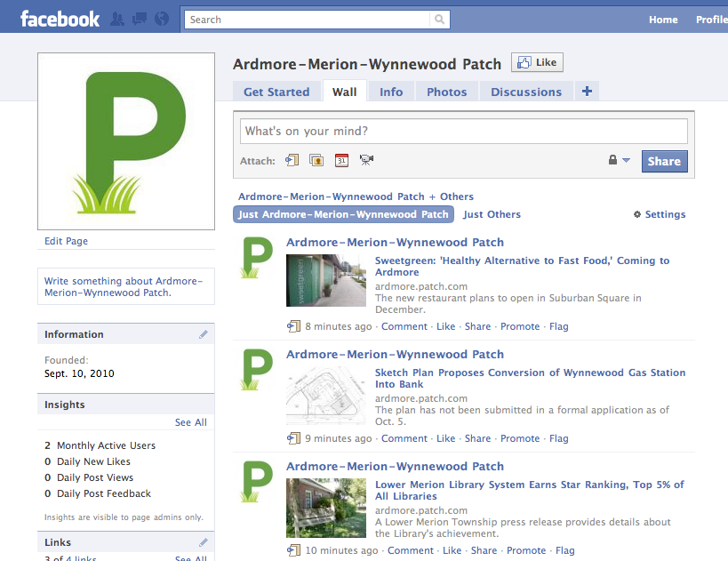Attach a link to the post

click(292, 160)
